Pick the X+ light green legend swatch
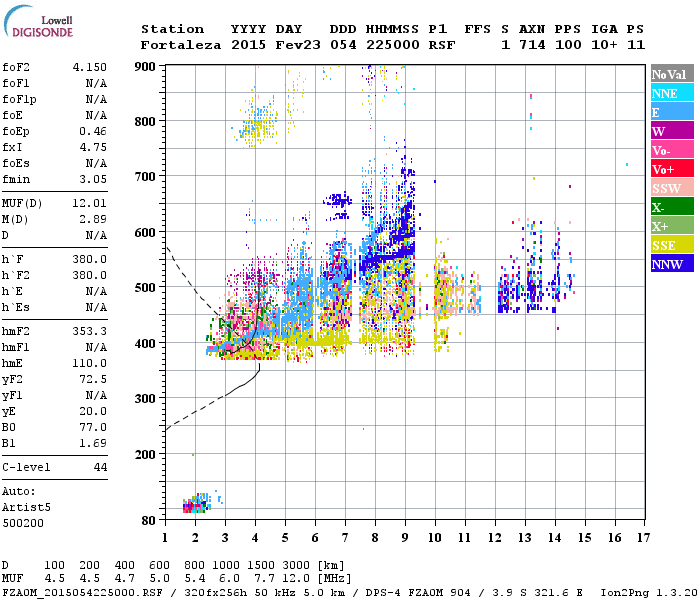The height and width of the screenshot is (600, 700). (672, 226)
